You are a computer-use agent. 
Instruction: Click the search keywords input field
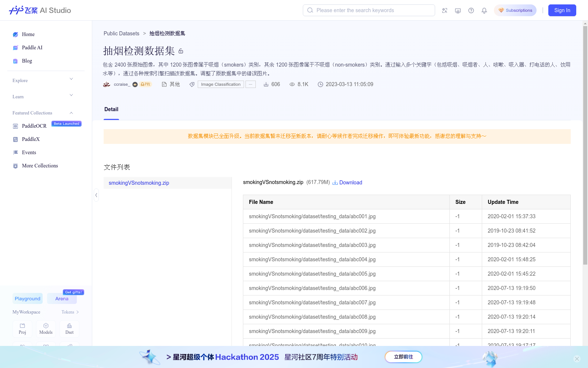pyautogui.click(x=369, y=10)
